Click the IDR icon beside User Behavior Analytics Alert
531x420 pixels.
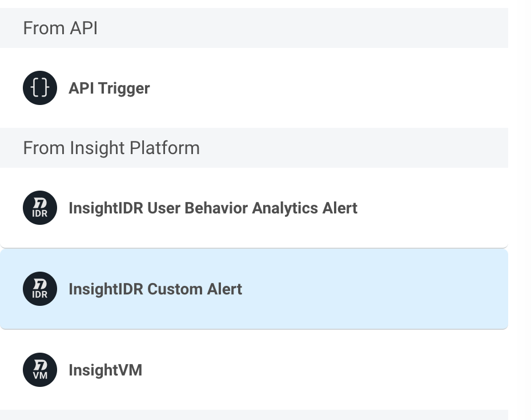click(x=40, y=208)
